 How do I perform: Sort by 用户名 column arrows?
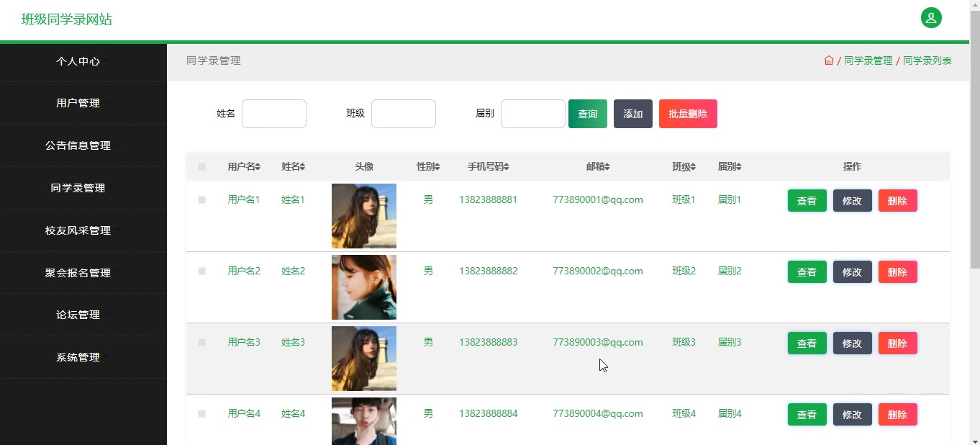tap(258, 167)
